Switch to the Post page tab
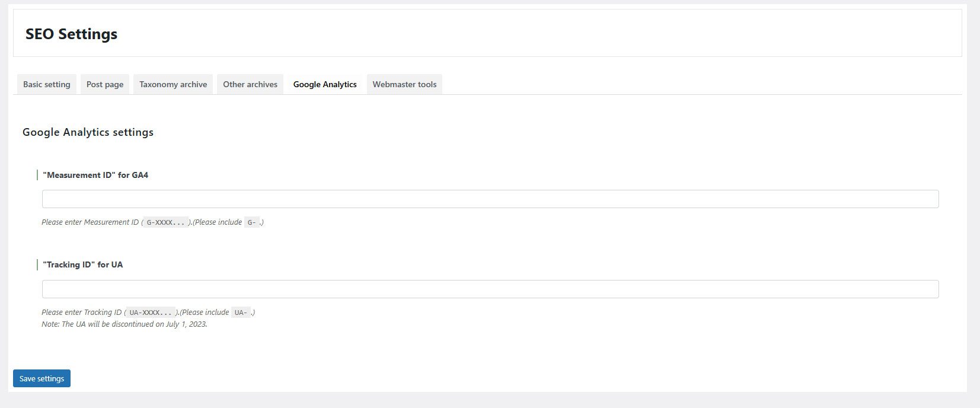 tap(105, 84)
